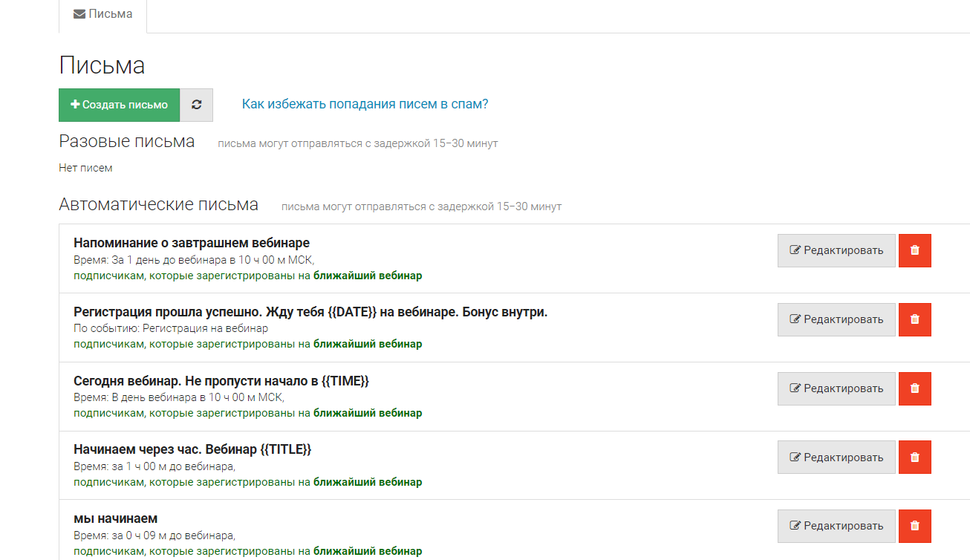Viewport: 970px width, 560px height.
Task: Edit the 'Регистрация прошла успешно' letter
Action: pos(836,319)
